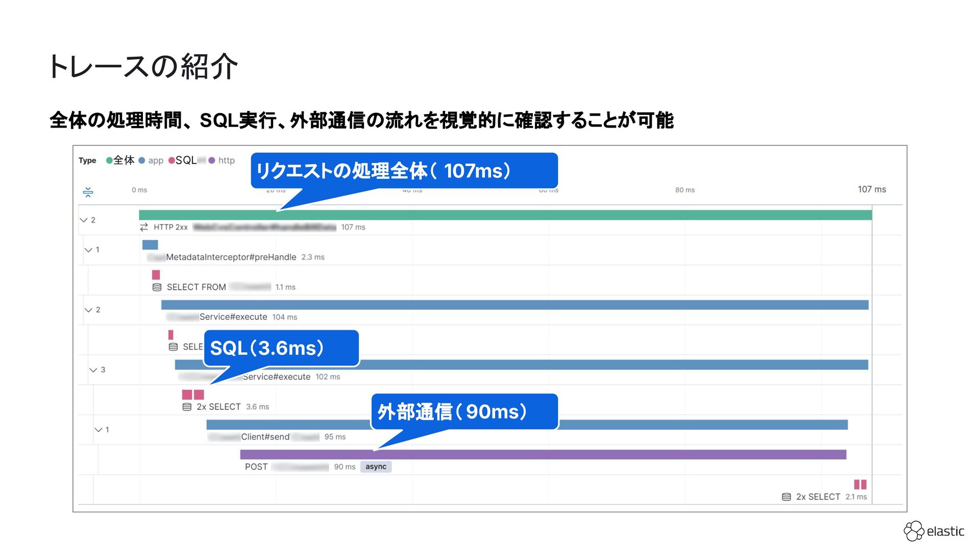Click the partially hidden SELE database icon
This screenshot has height=551, width=980.
click(x=173, y=347)
